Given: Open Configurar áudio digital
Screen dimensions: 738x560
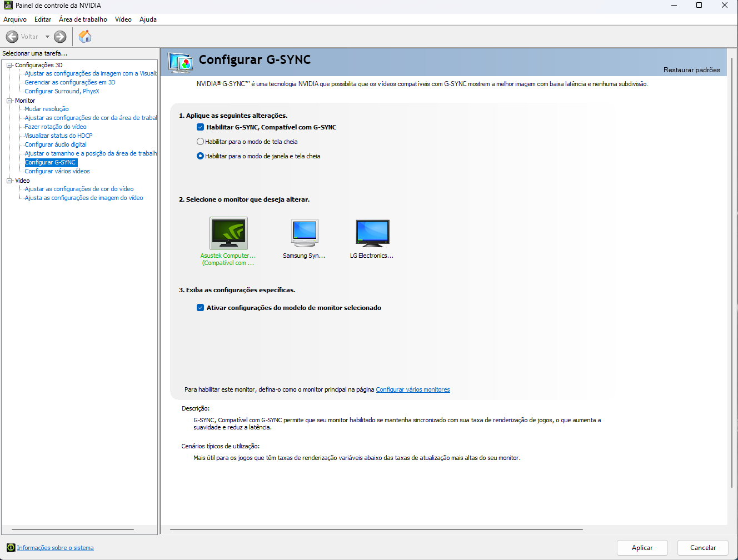Looking at the screenshot, I should pos(56,144).
